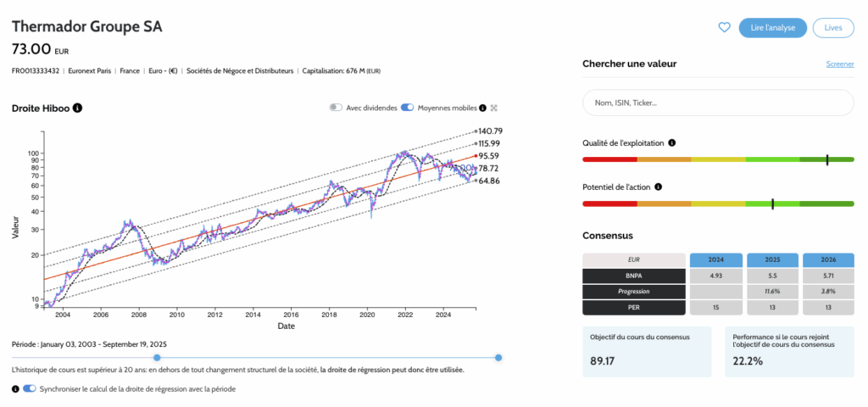Click the Lire l'analyse button
Viewport: 868px width, 407px height.
pyautogui.click(x=772, y=27)
